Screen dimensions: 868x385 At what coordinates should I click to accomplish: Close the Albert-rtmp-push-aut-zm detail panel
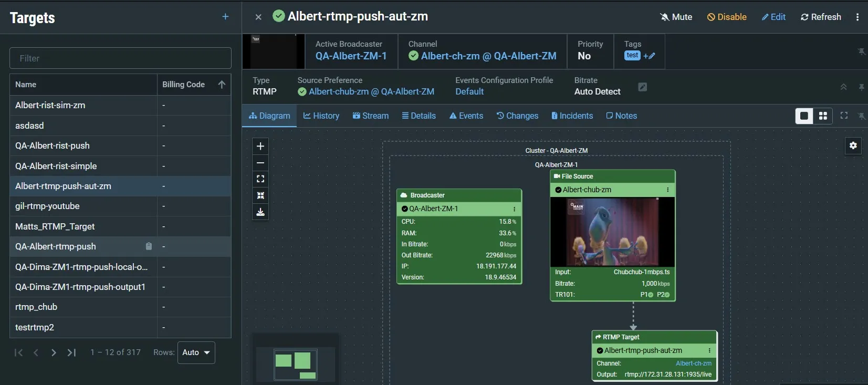[x=258, y=17]
